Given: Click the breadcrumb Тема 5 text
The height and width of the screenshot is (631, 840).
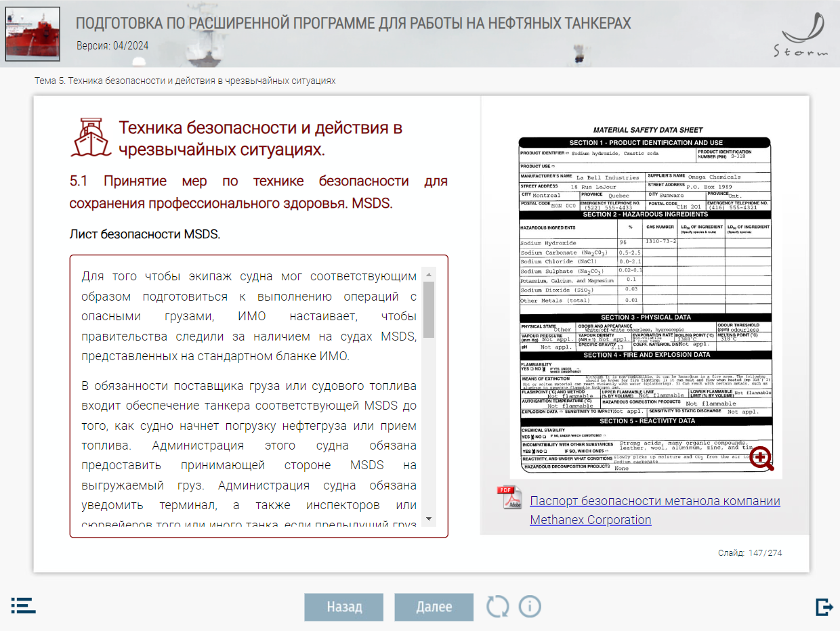Looking at the screenshot, I should (185, 81).
